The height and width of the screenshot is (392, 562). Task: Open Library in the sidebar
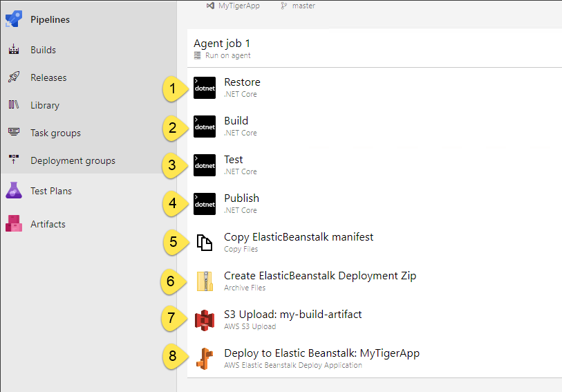coord(45,105)
